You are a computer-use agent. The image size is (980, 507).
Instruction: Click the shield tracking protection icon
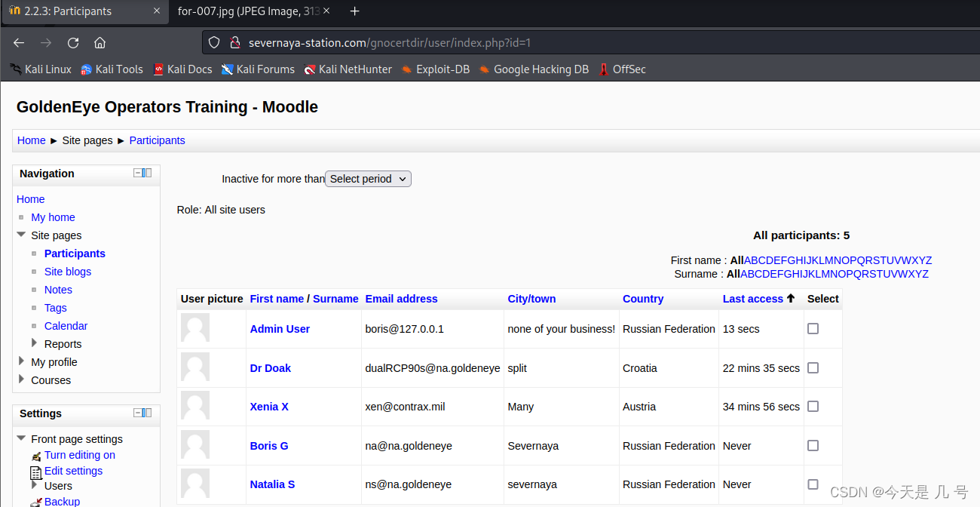tap(214, 43)
